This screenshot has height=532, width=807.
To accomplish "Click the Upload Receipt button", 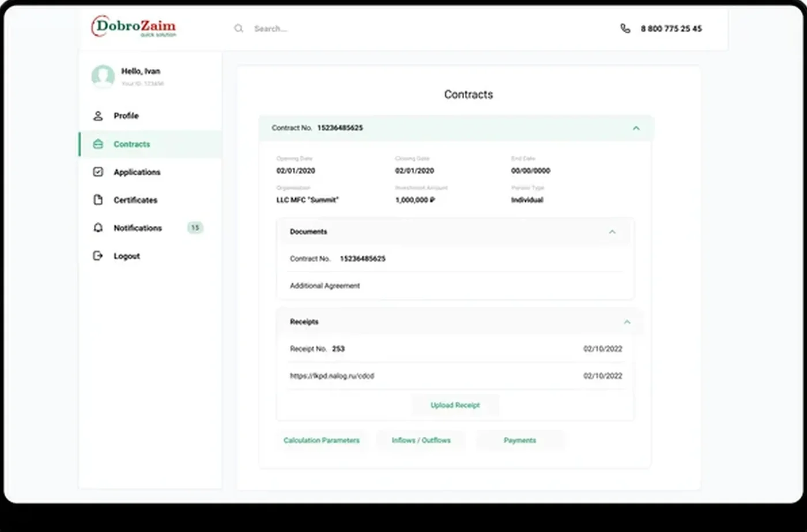I will click(455, 405).
